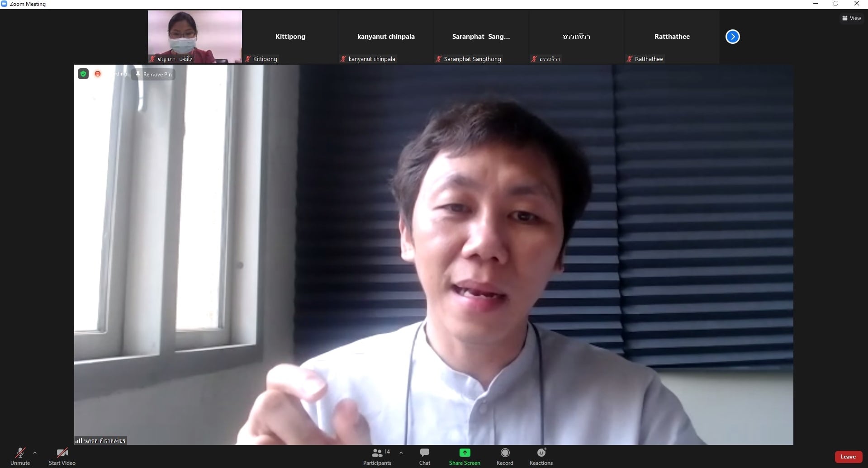Start recording with the Record button
Image resolution: width=868 pixels, height=468 pixels.
coord(505,456)
